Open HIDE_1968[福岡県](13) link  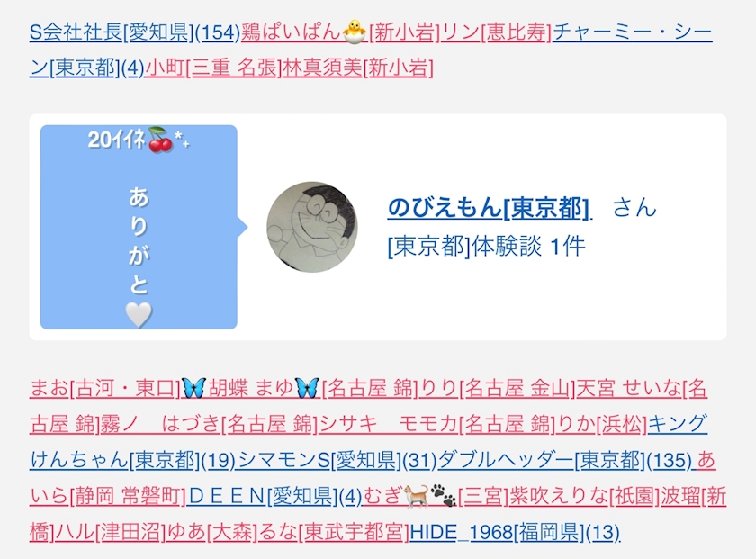tap(515, 533)
